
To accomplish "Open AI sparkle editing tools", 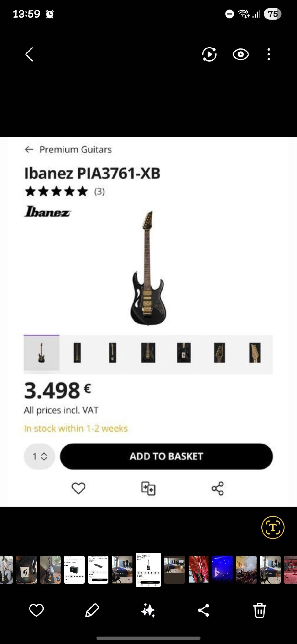I will click(148, 610).
